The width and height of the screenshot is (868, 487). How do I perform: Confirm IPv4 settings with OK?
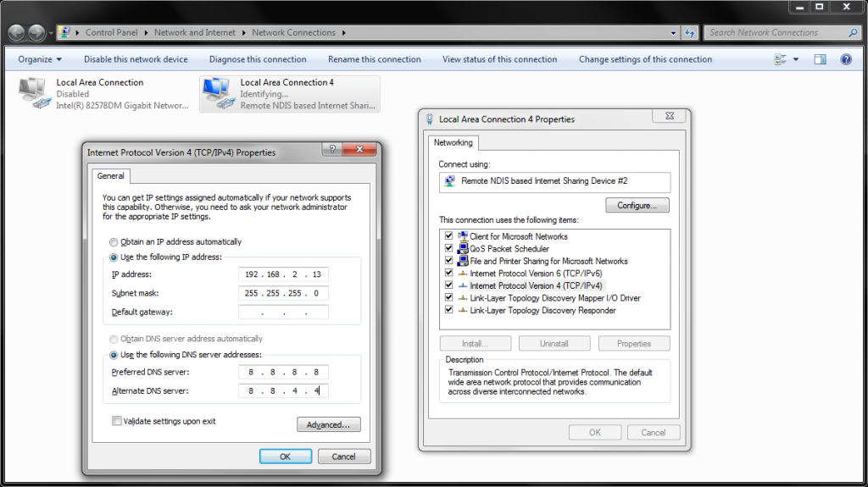click(x=285, y=457)
